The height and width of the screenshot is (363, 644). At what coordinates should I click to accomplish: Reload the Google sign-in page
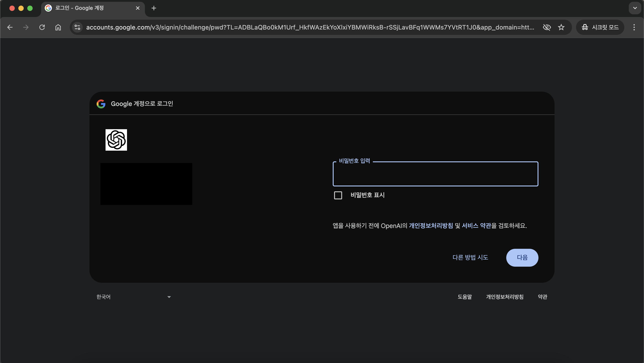(x=42, y=27)
